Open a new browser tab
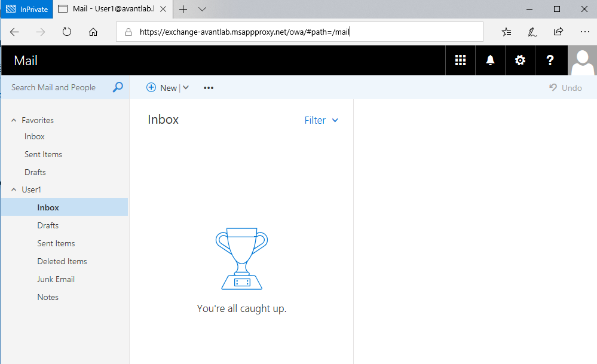The width and height of the screenshot is (597, 364). [x=183, y=9]
